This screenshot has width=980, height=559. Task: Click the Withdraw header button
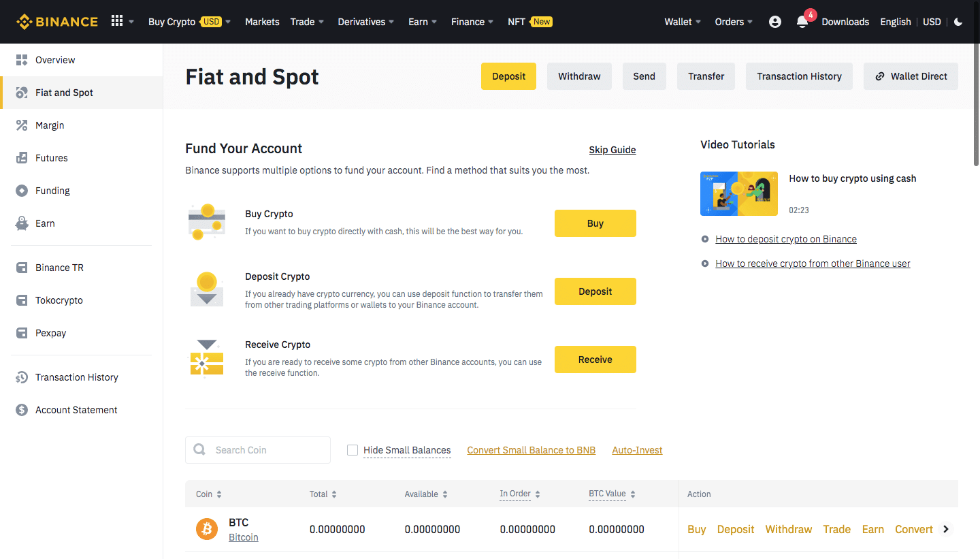click(579, 76)
